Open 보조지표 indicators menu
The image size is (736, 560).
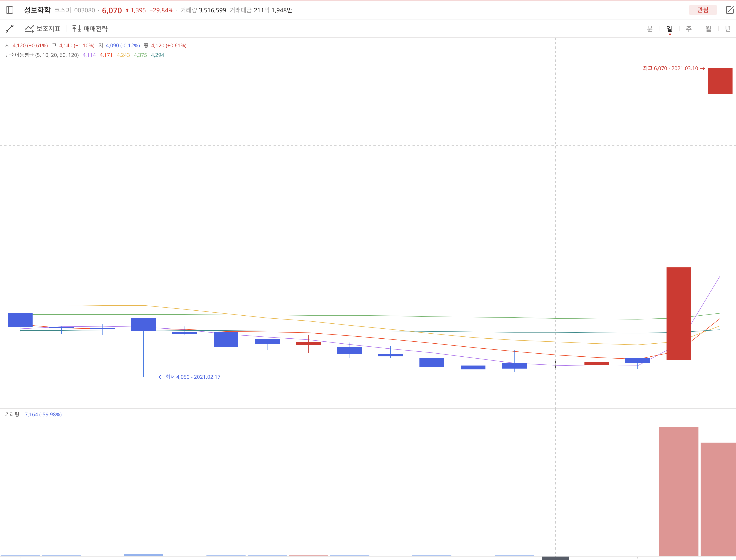pyautogui.click(x=43, y=29)
